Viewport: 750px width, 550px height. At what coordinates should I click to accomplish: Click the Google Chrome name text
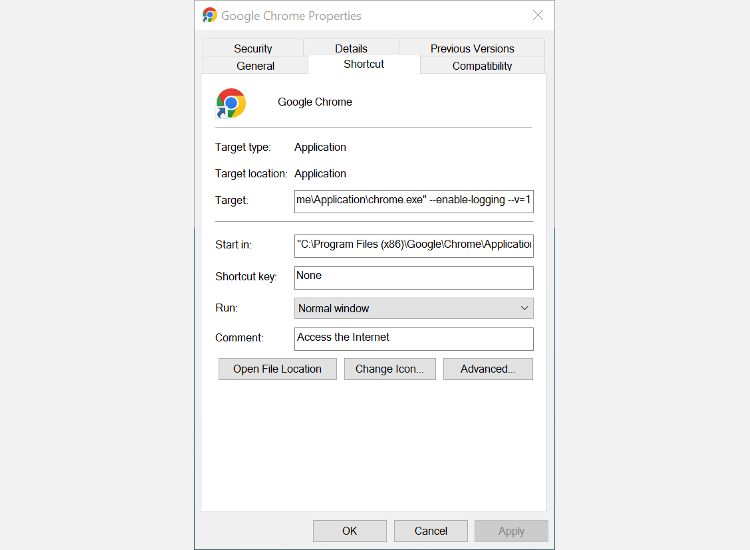click(x=315, y=102)
